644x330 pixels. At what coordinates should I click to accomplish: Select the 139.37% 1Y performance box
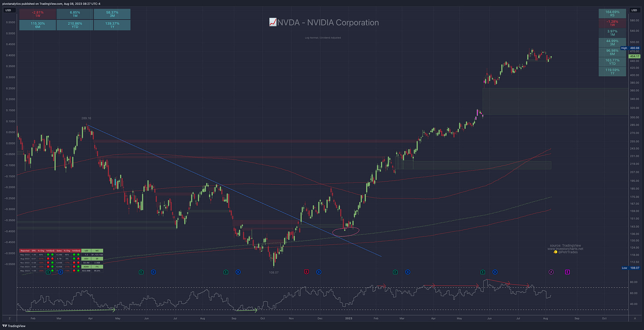(112, 25)
